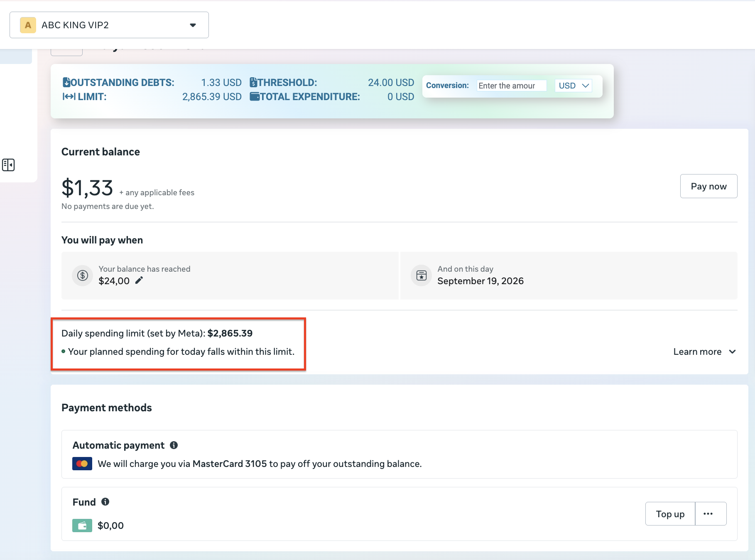Click the 'No payments are due yet.' text

pos(108,206)
